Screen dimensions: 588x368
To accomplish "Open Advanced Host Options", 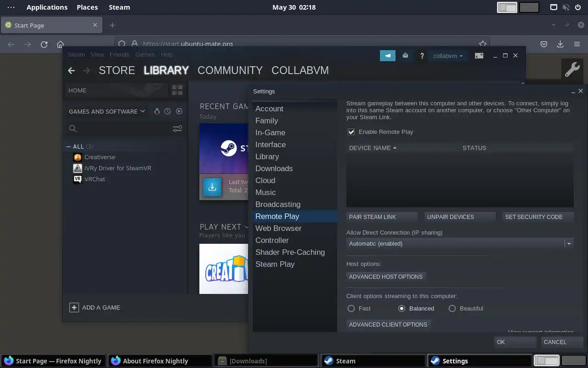I will 386,276.
